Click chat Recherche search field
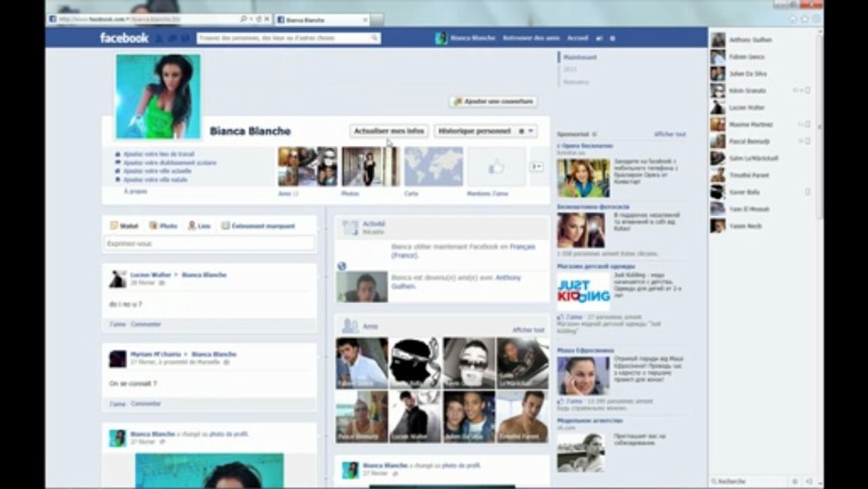868x489 pixels. point(749,482)
